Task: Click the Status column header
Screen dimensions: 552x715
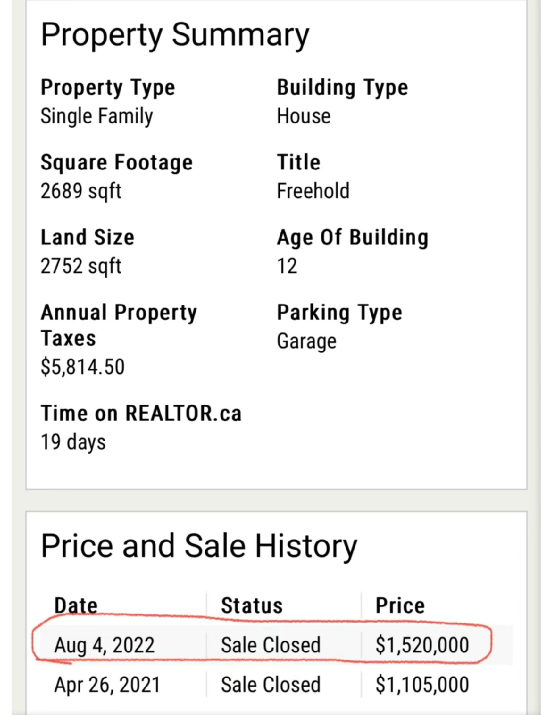Action: tap(252, 606)
